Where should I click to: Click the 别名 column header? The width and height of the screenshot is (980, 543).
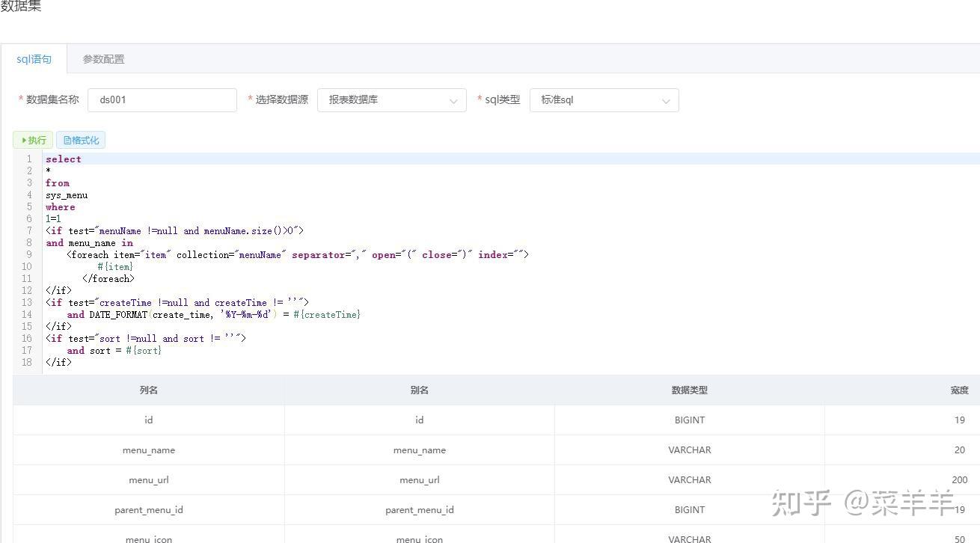(x=419, y=390)
